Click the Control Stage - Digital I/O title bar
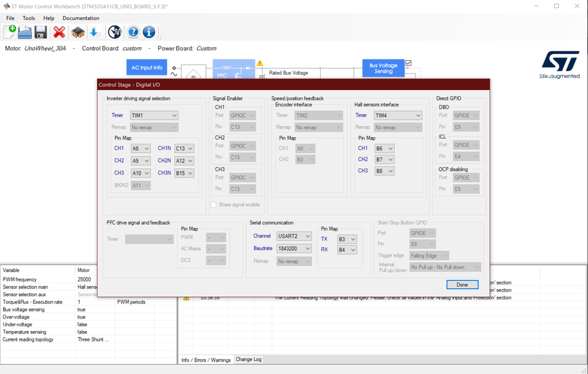The height and width of the screenshot is (374, 588). 293,85
